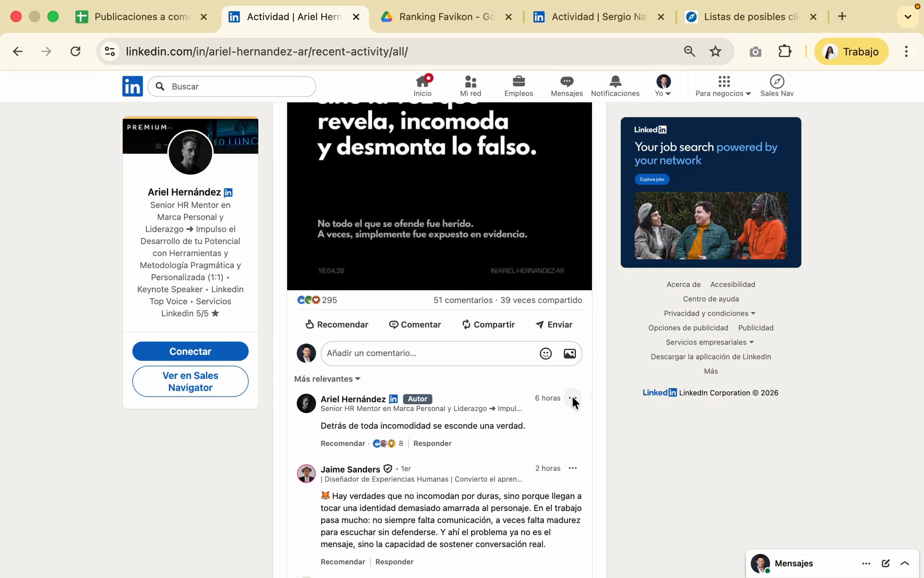Compose a new message in Mensajes panel

pos(885,563)
